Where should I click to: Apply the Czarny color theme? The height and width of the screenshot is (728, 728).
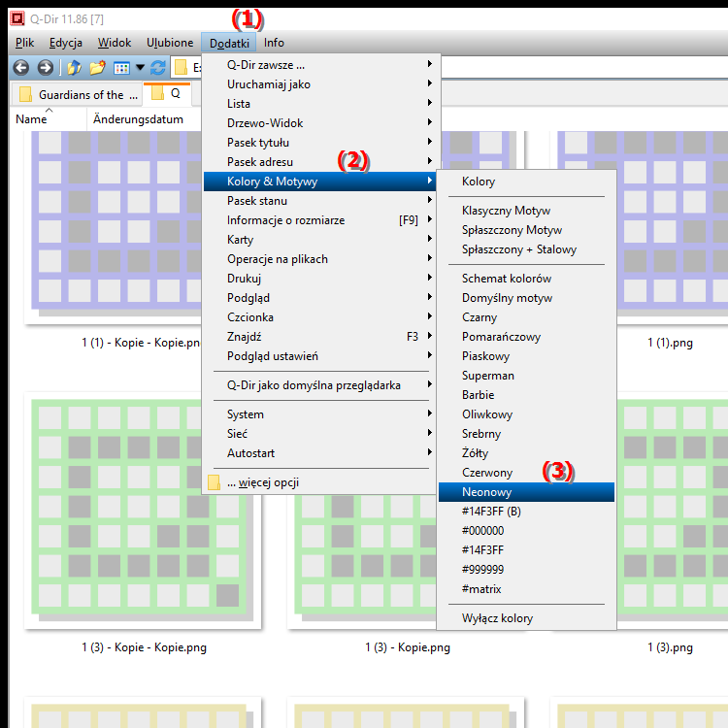526,317
